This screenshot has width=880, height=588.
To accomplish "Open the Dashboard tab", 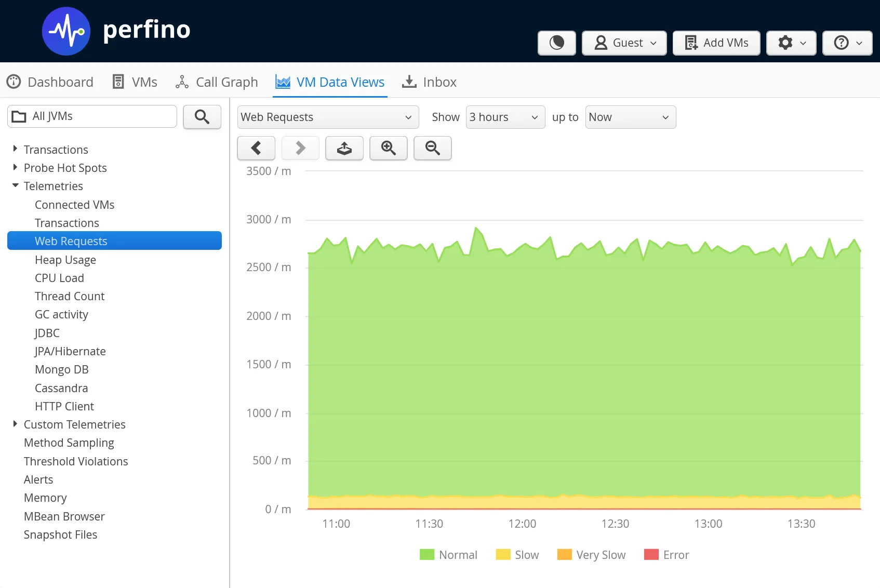I will point(50,82).
